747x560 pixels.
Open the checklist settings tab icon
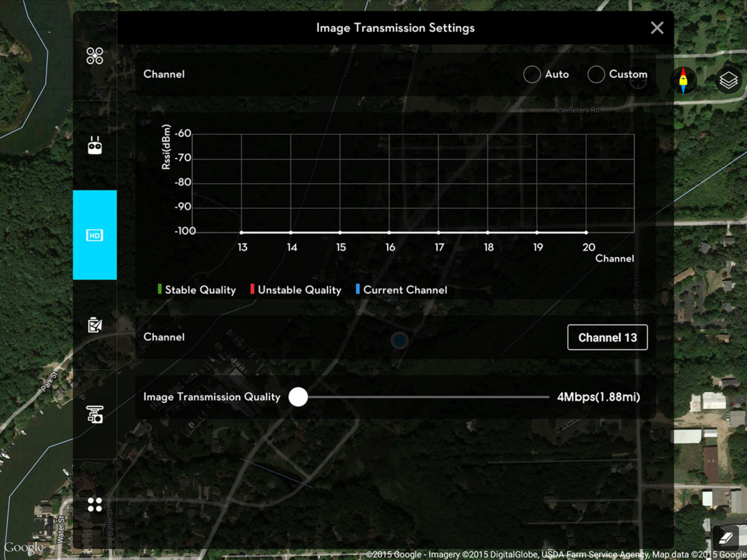click(95, 325)
